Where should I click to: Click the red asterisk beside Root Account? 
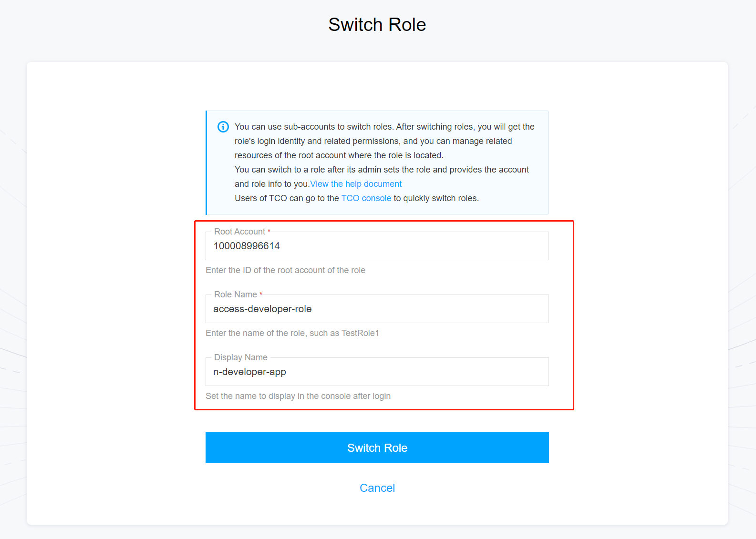pos(269,232)
